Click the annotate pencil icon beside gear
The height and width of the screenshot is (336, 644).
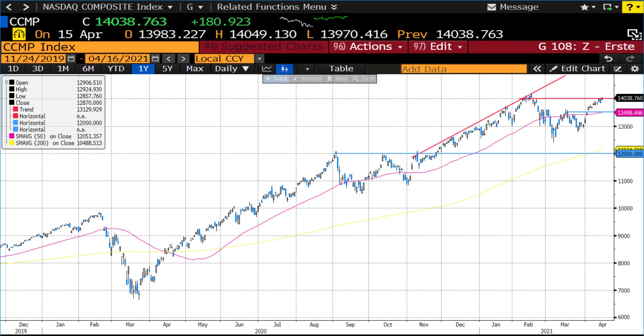618,69
